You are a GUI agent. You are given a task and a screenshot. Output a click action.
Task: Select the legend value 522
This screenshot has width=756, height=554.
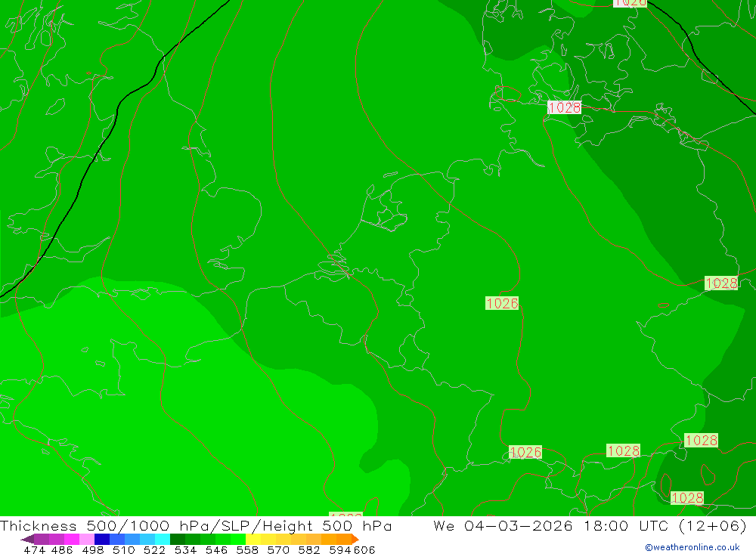pyautogui.click(x=155, y=550)
